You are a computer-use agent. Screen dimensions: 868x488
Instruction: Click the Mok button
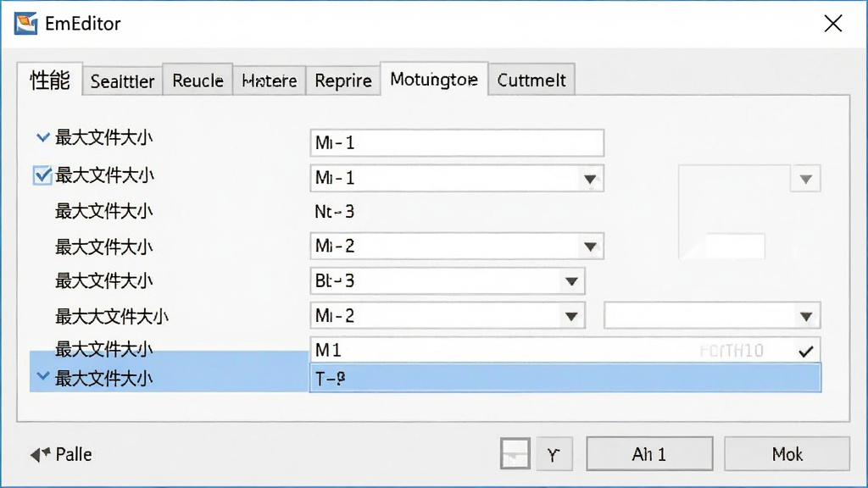pyautogui.click(x=787, y=454)
